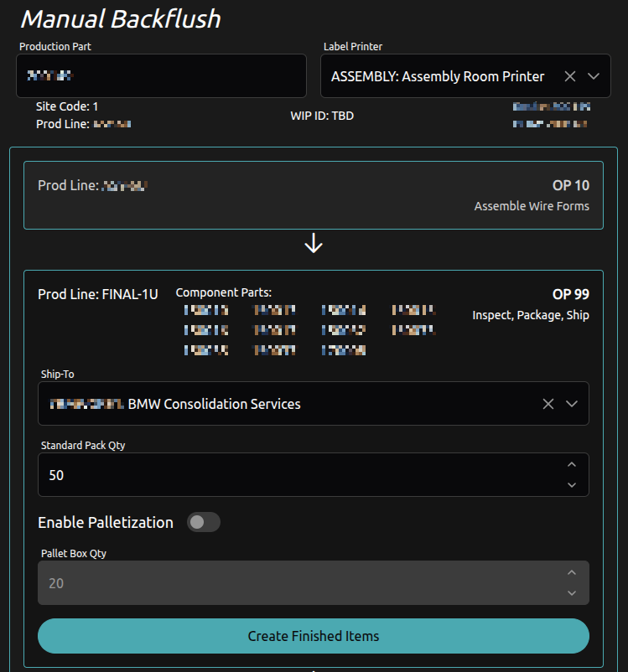628x672 pixels.
Task: Focus the Production Part input field
Action: pos(161,76)
